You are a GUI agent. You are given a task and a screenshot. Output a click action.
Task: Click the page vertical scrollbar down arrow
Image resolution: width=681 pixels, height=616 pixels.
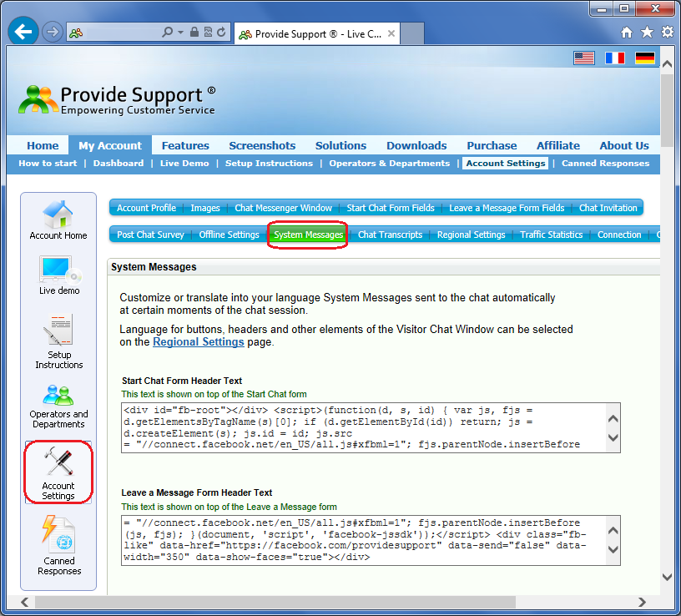pyautogui.click(x=667, y=577)
